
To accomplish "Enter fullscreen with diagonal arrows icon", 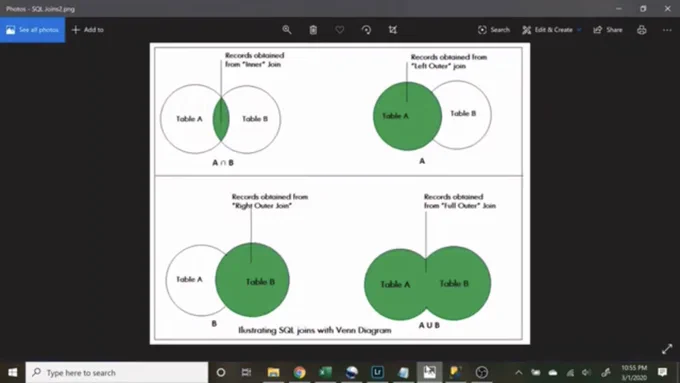I will click(x=667, y=349).
